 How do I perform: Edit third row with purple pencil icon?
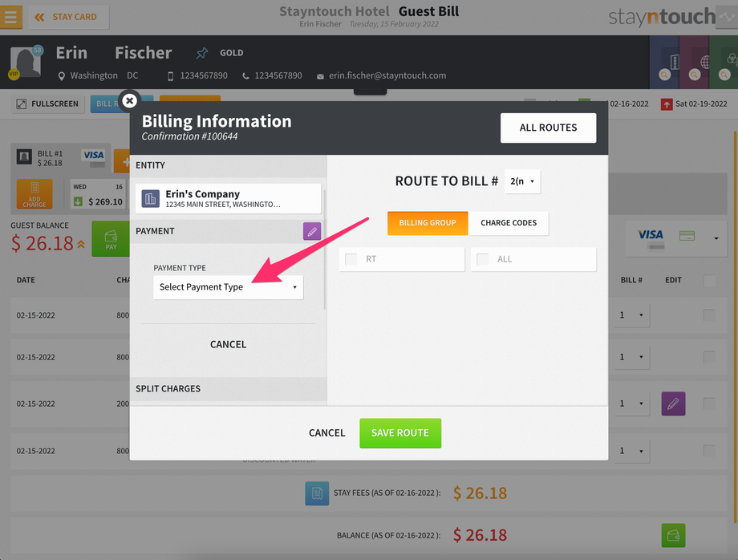pyautogui.click(x=674, y=404)
